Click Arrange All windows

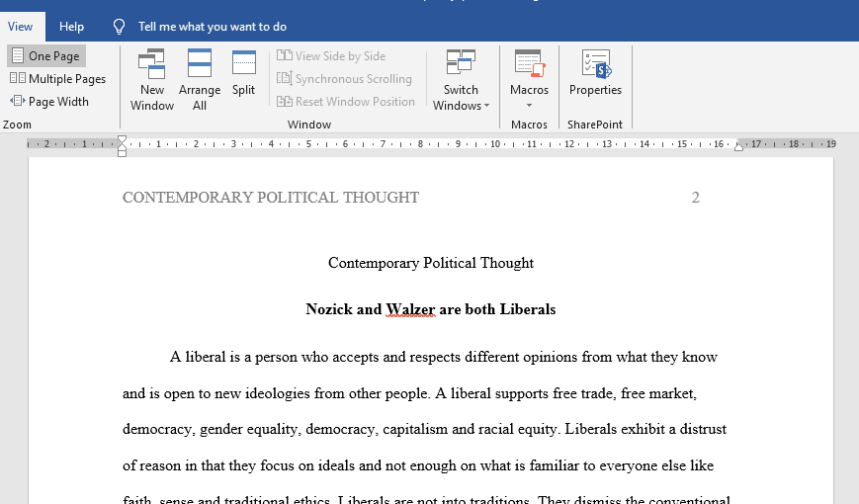click(200, 80)
